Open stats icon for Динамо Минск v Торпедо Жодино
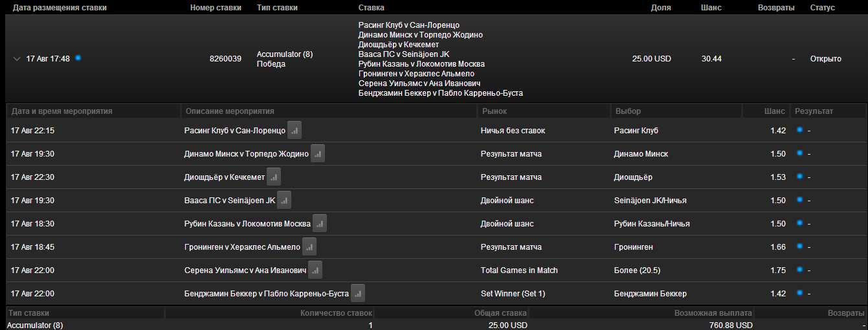 tap(318, 153)
